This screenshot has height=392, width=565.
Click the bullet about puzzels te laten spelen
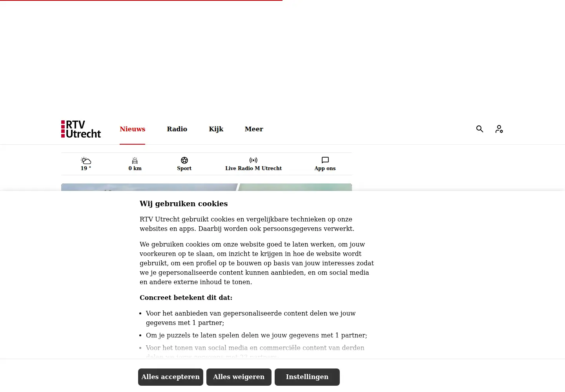pos(257,335)
